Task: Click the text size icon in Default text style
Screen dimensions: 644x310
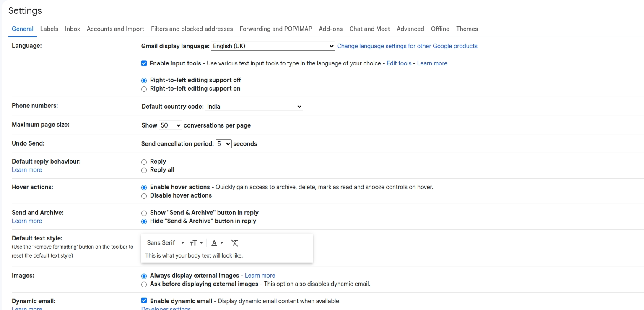Action: 196,243
